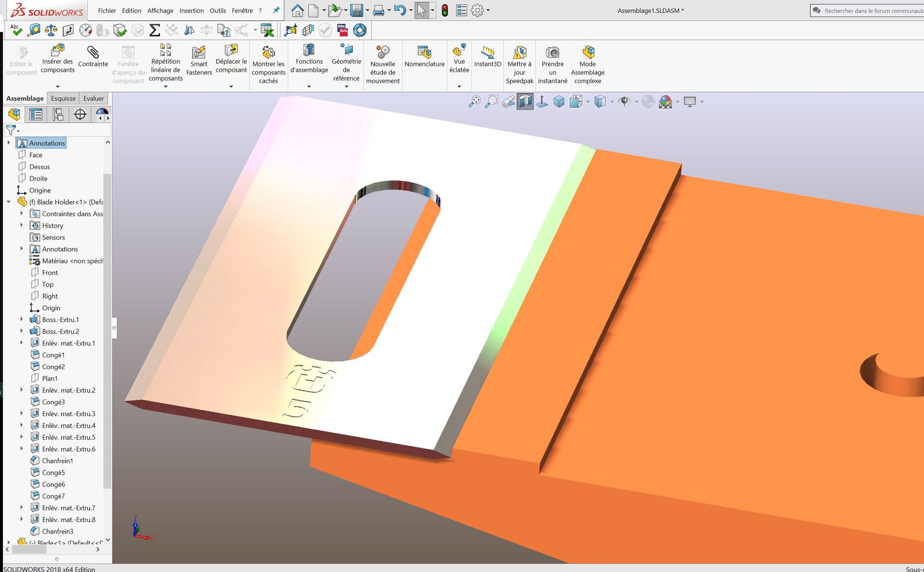Select the Instant3D tool
This screenshot has width=924, height=572.
tap(488, 57)
